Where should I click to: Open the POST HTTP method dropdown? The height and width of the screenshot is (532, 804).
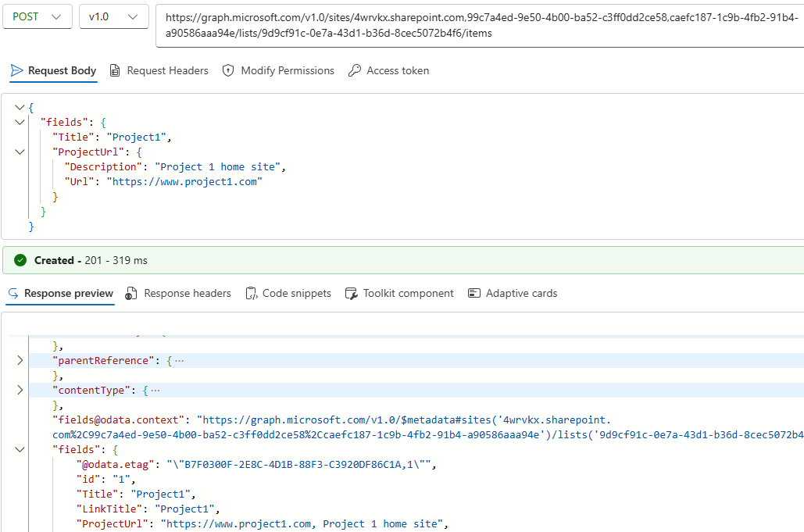point(37,17)
